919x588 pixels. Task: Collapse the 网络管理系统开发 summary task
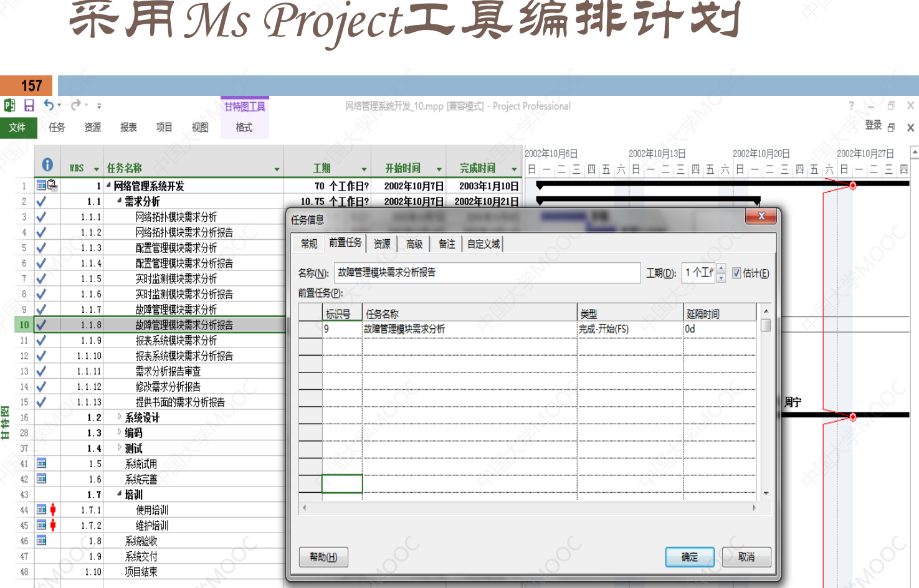pyautogui.click(x=108, y=184)
